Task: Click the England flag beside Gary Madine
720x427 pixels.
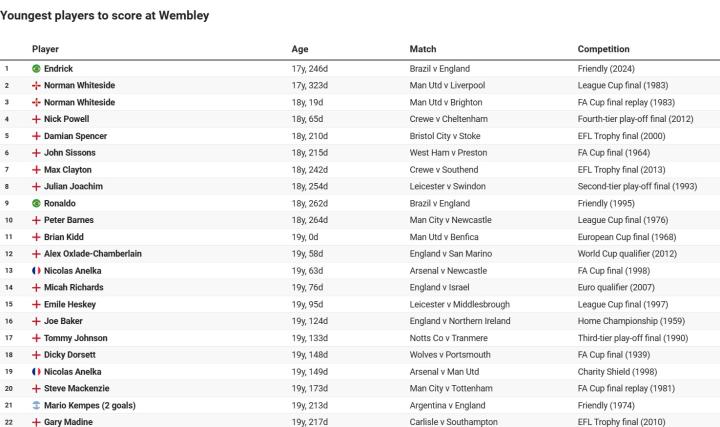Action: click(x=36, y=422)
